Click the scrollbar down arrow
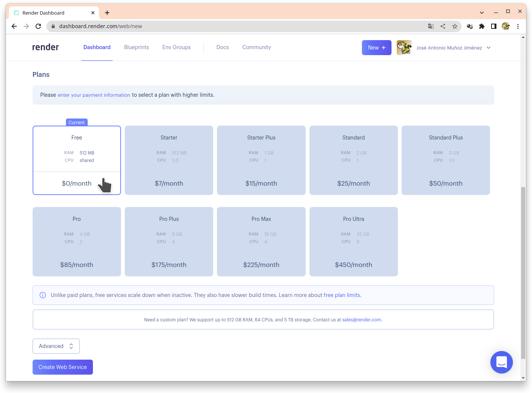 coord(523,378)
